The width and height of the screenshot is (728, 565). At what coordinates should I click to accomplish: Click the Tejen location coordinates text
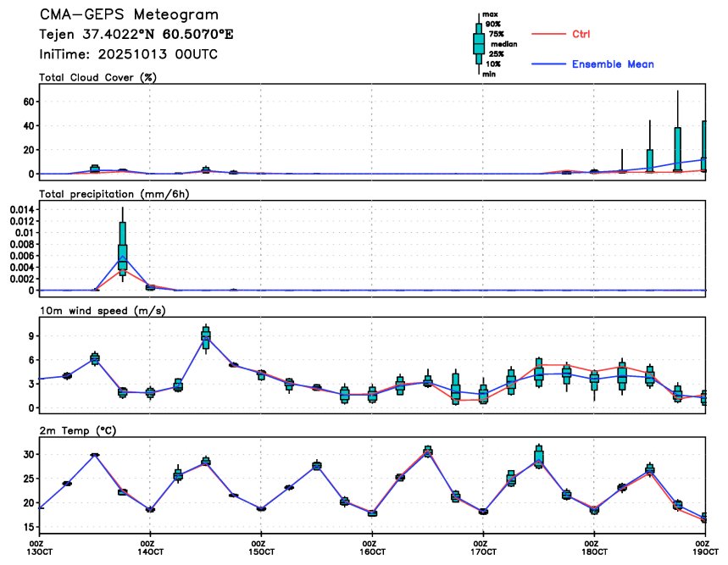[x=136, y=36]
